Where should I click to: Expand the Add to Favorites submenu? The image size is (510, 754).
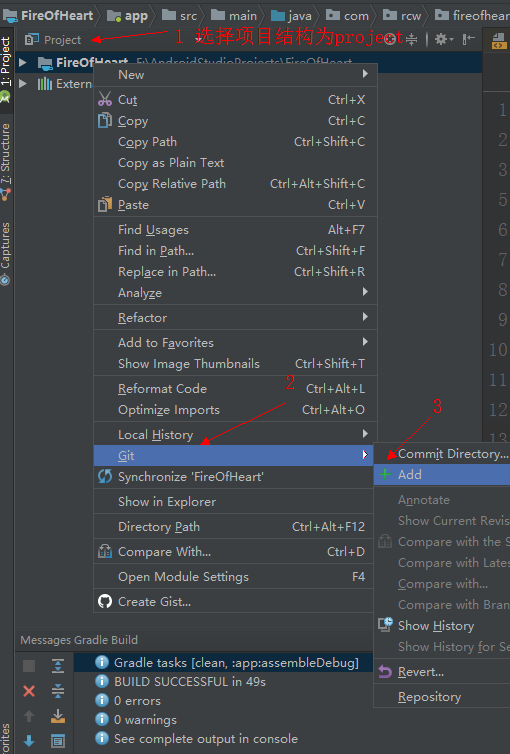tap(236, 342)
